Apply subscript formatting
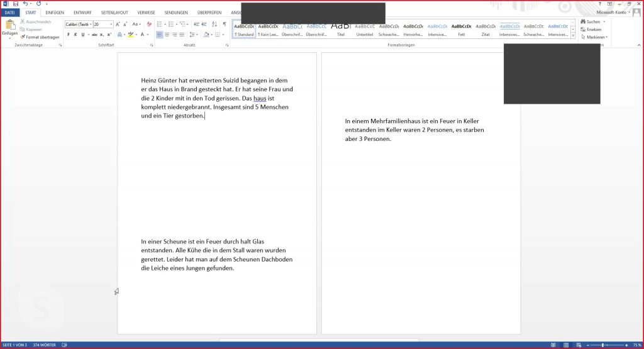Viewport: 644px width, 349px height. 102,35
